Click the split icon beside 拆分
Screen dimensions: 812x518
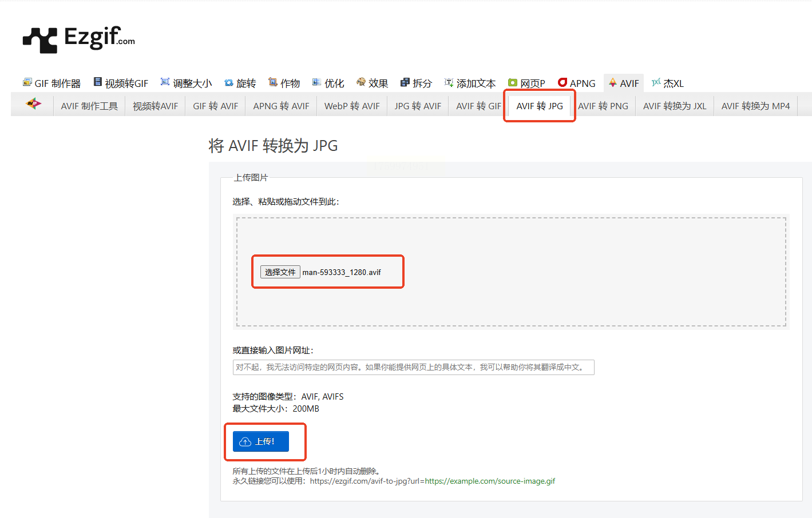tap(405, 82)
